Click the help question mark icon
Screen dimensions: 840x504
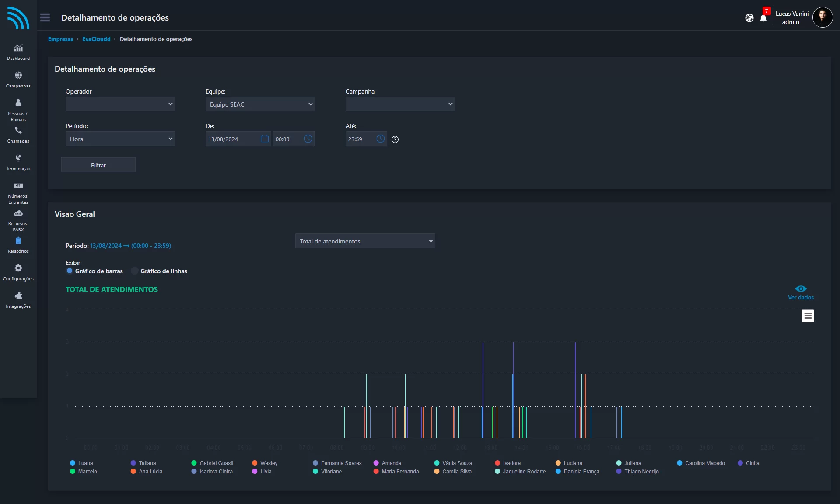(x=395, y=139)
